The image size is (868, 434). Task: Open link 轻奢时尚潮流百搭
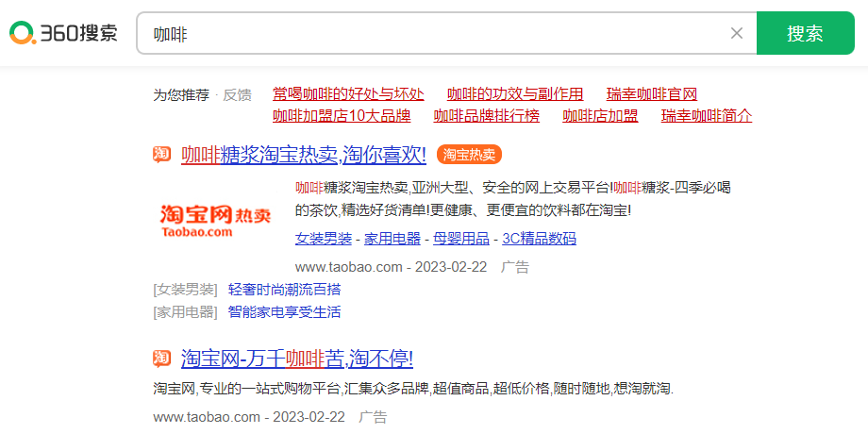click(x=285, y=290)
